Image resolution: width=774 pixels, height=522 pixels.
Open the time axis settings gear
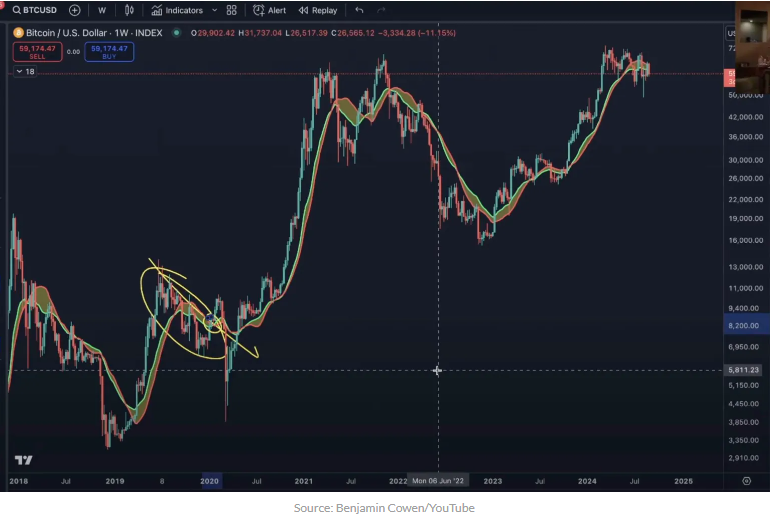(746, 481)
